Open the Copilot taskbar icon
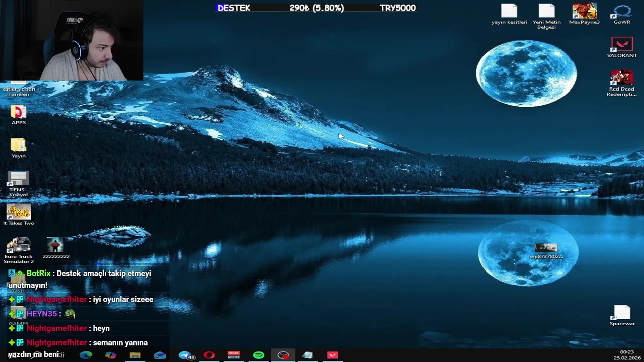 tap(111, 355)
